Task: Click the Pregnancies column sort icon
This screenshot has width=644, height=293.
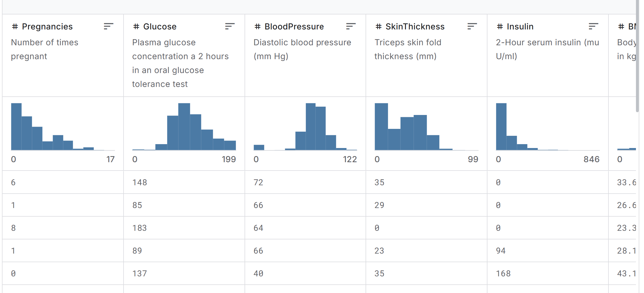Action: pyautogui.click(x=109, y=26)
